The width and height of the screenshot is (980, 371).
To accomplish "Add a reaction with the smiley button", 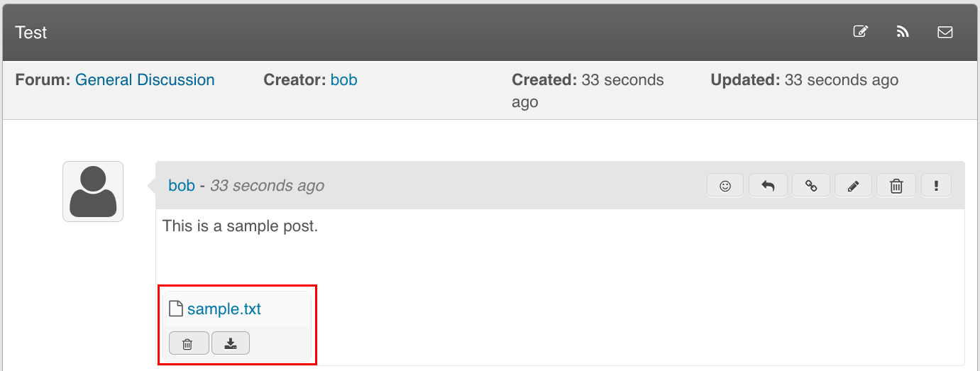I will 725,186.
